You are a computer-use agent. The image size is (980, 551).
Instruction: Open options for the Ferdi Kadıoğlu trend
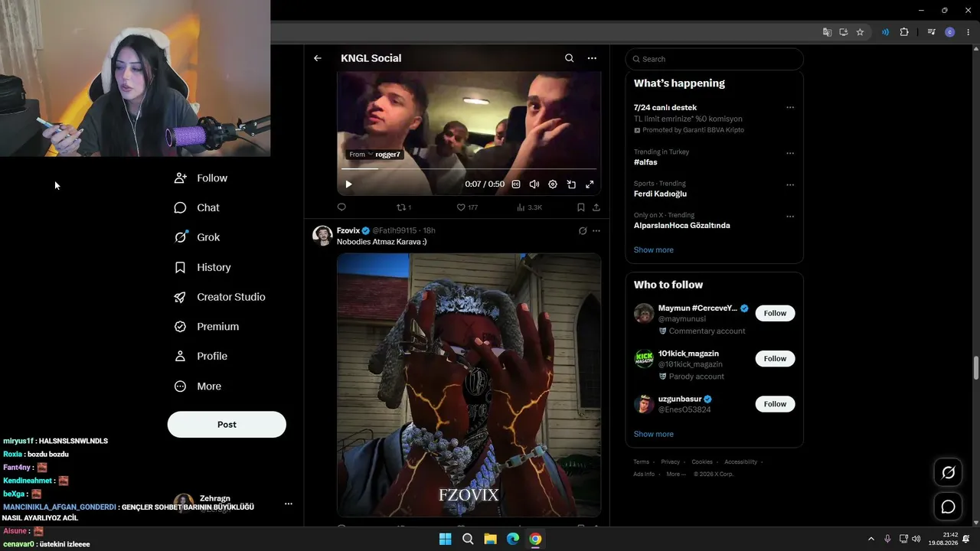point(790,185)
